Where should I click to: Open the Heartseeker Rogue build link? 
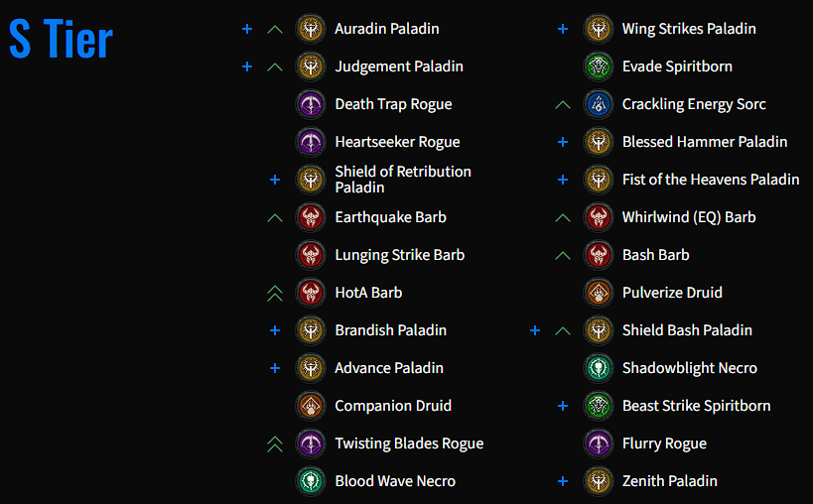click(x=397, y=142)
